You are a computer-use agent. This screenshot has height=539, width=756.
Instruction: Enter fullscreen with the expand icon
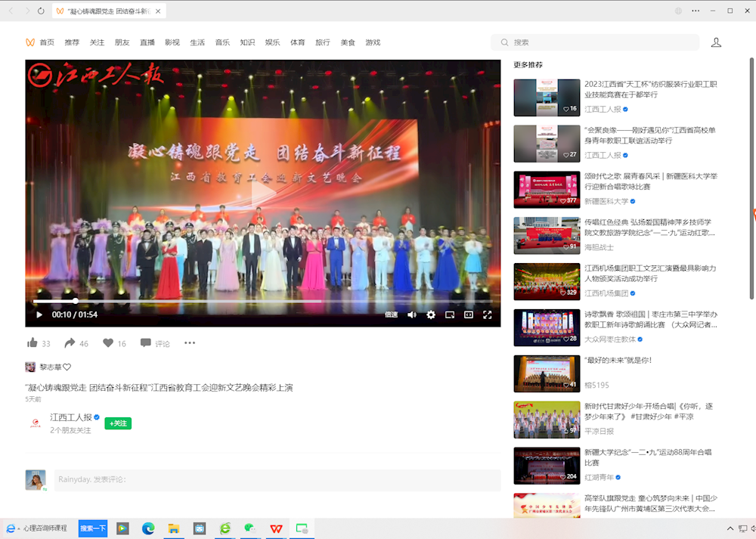tap(488, 314)
